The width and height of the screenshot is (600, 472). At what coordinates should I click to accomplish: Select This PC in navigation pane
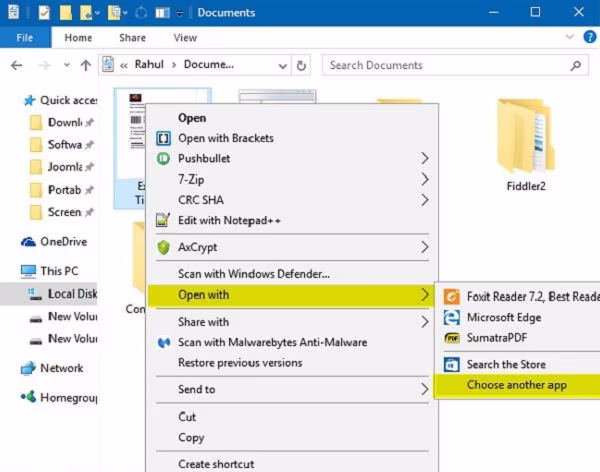point(50,271)
